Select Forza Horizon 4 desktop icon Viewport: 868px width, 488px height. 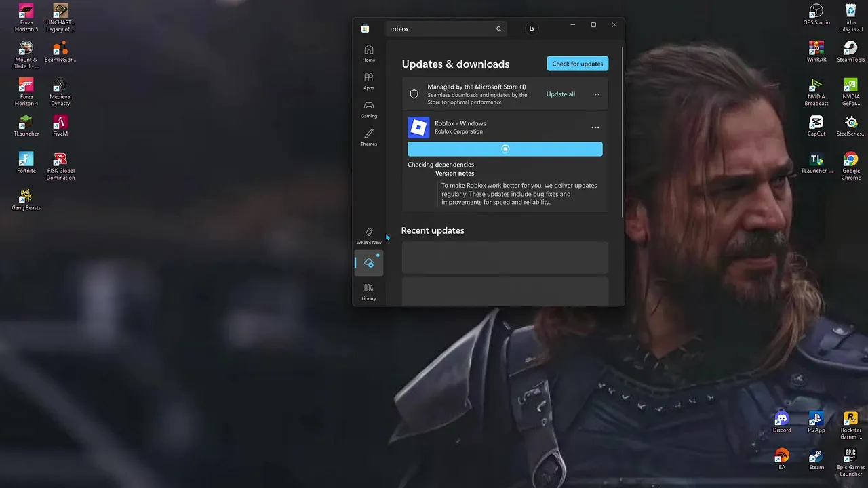(26, 92)
